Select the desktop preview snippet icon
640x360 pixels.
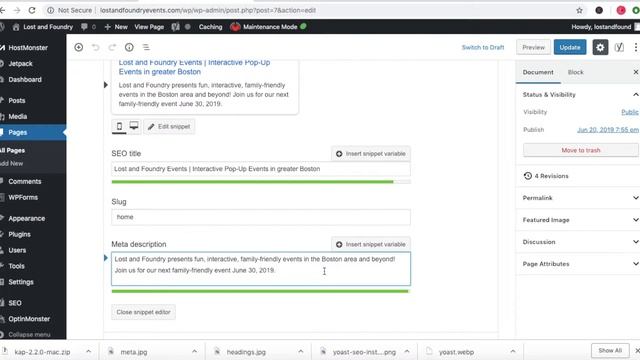coord(134,126)
